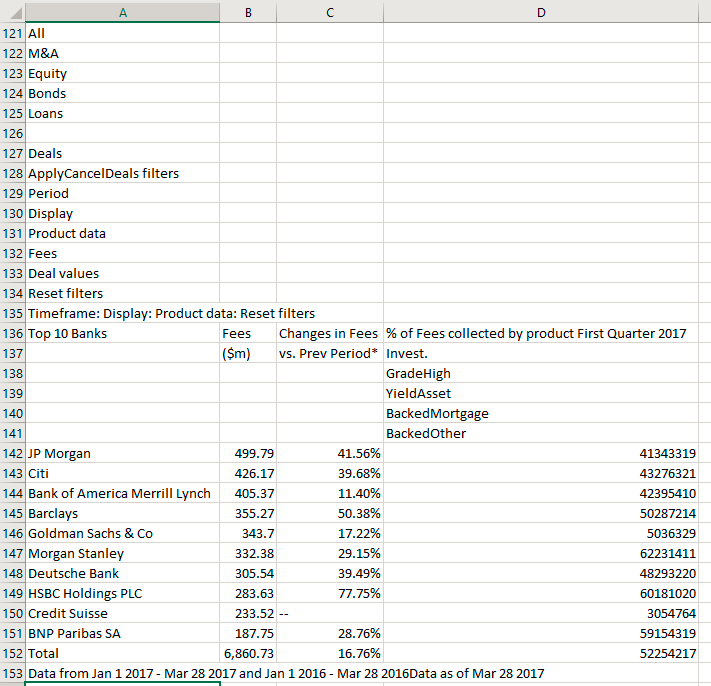Click the 'BackedMortgage' cell
This screenshot has width=711, height=686.
[x=541, y=413]
